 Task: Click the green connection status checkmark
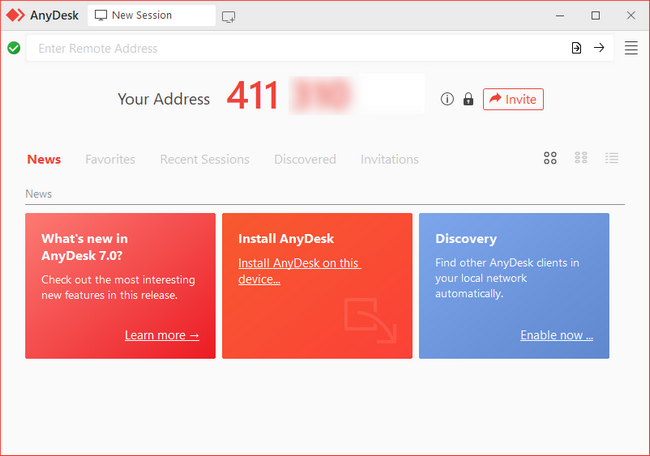(x=14, y=48)
